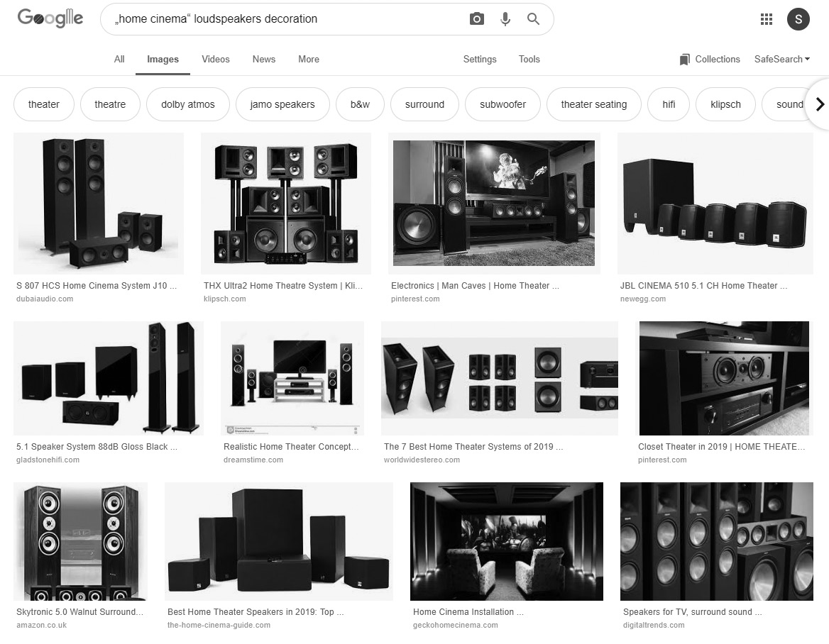Click the Google logo
The image size is (829, 644).
click(x=50, y=18)
